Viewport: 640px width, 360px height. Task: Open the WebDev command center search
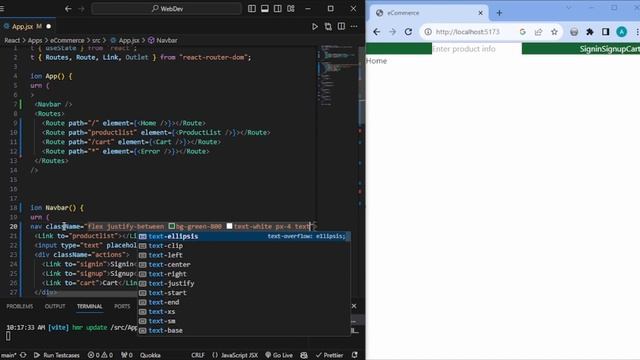167,9
